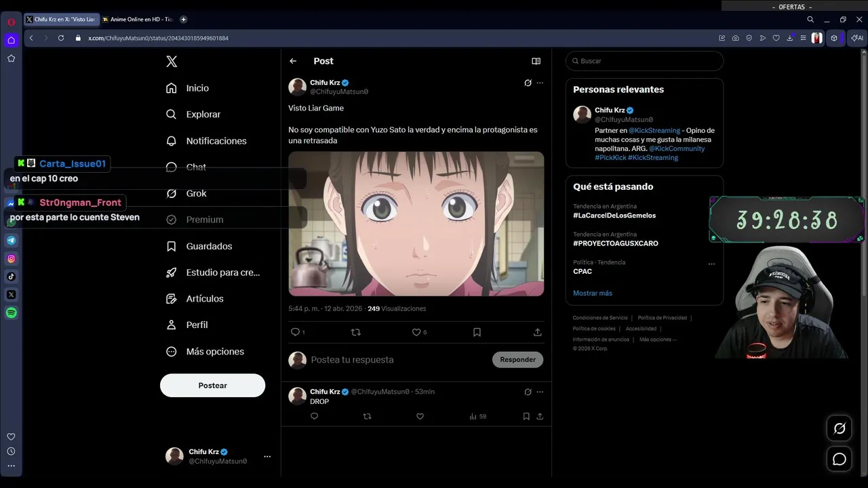
Task: Like the post with 6 likes
Action: [420, 332]
